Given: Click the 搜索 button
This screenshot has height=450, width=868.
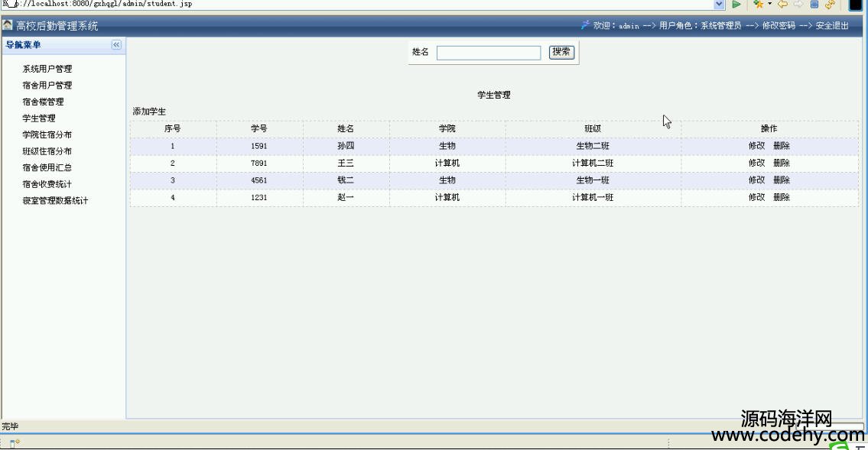Looking at the screenshot, I should pos(561,52).
